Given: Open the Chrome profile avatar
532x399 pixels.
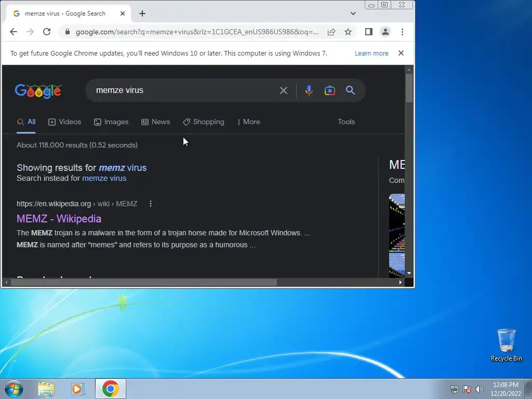Looking at the screenshot, I should [385, 32].
